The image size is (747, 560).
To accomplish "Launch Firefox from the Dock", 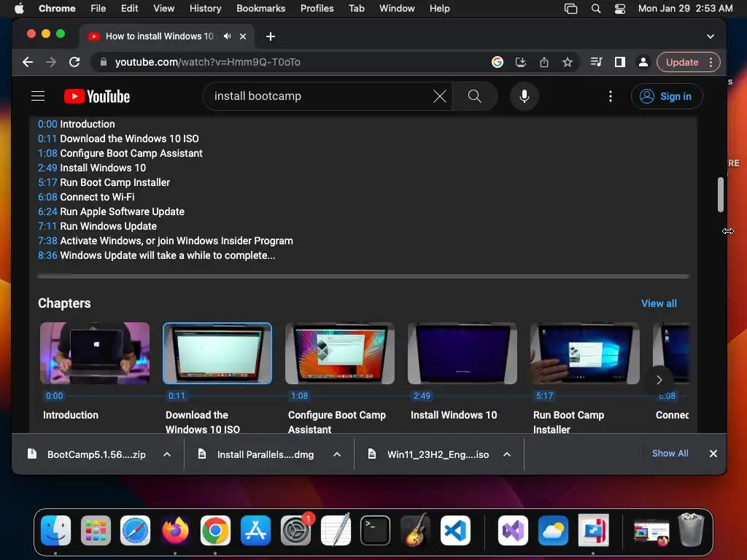I will click(175, 531).
